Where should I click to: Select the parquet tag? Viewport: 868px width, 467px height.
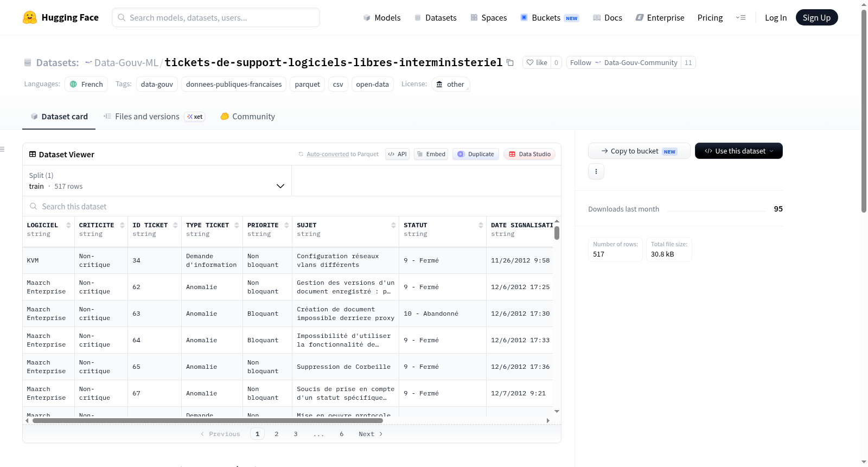(x=308, y=84)
